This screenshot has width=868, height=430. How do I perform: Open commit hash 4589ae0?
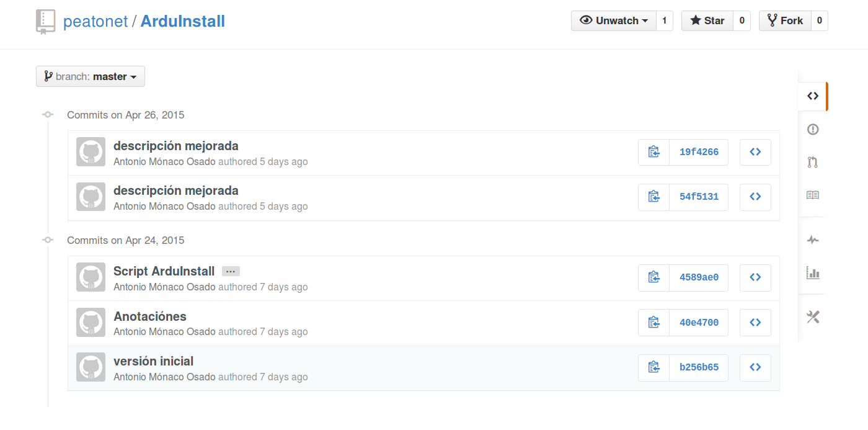click(x=699, y=277)
